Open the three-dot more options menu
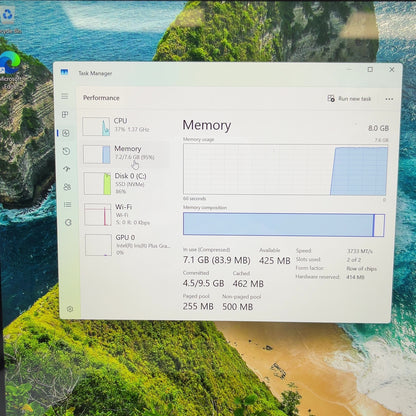The image size is (416, 416). coord(389,99)
